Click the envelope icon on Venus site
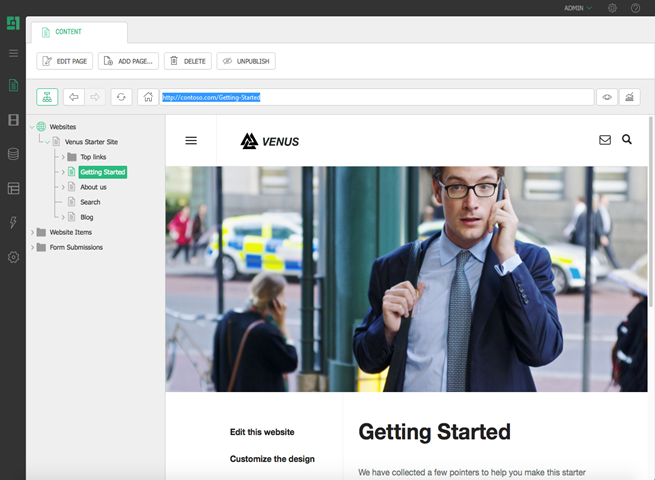Viewport: 655px width, 480px height. coord(605,140)
